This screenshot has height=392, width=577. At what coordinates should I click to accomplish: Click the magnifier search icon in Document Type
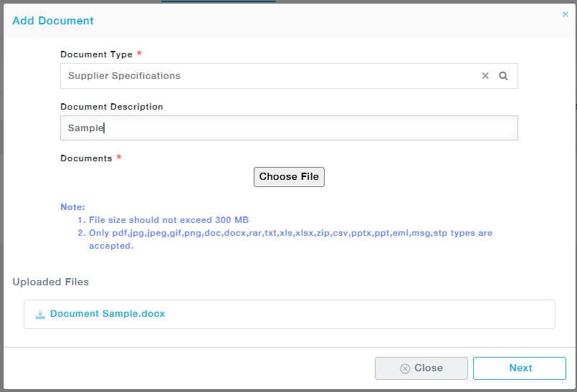click(503, 76)
